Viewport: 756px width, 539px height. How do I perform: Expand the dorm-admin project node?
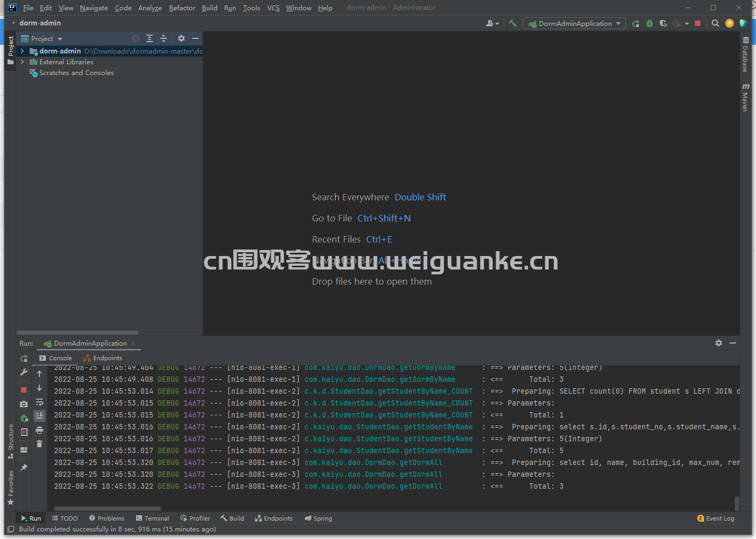coord(22,51)
